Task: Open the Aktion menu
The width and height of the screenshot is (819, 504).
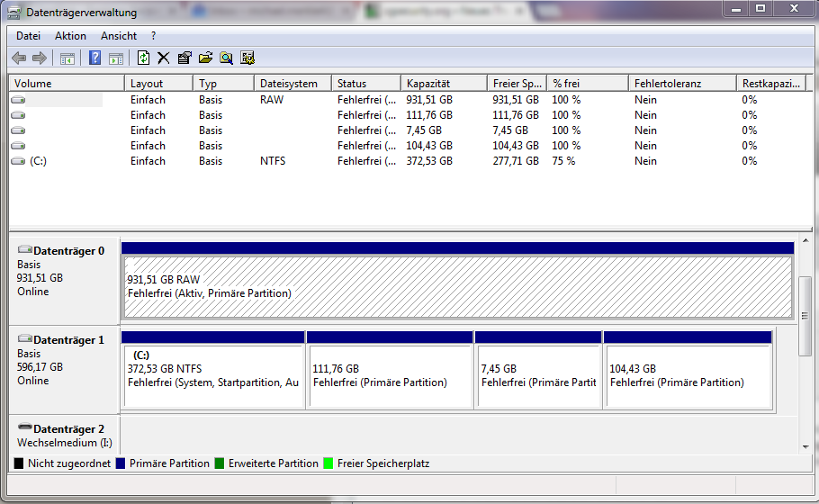Action: click(x=70, y=36)
